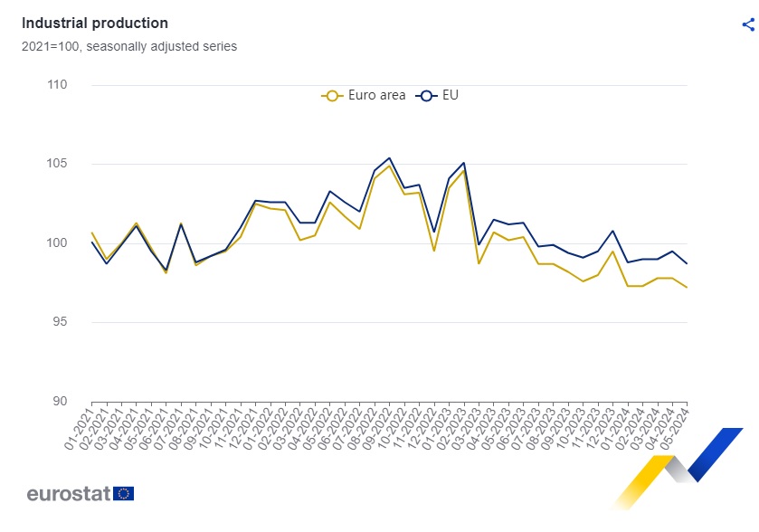Toggle the EU series legend marker
The height and width of the screenshot is (532, 759).
[425, 96]
